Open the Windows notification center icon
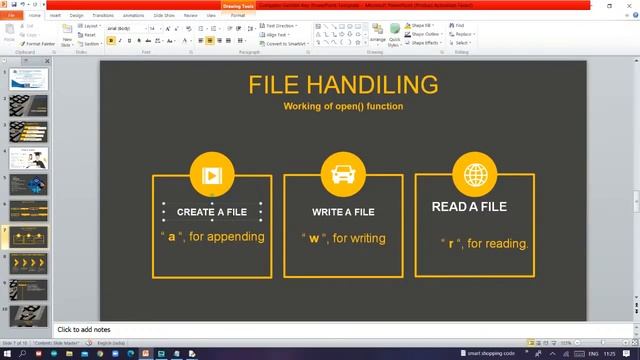This screenshot has height=360, width=640. (627, 353)
